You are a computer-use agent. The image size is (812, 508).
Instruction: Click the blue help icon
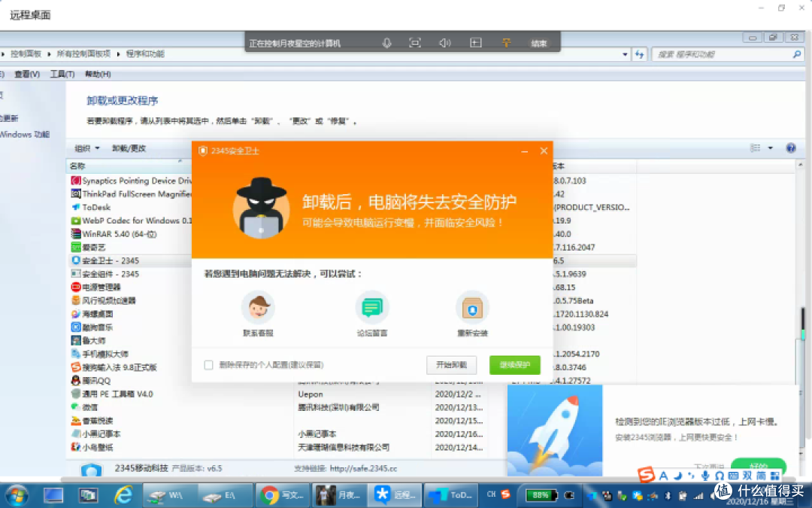tap(791, 148)
